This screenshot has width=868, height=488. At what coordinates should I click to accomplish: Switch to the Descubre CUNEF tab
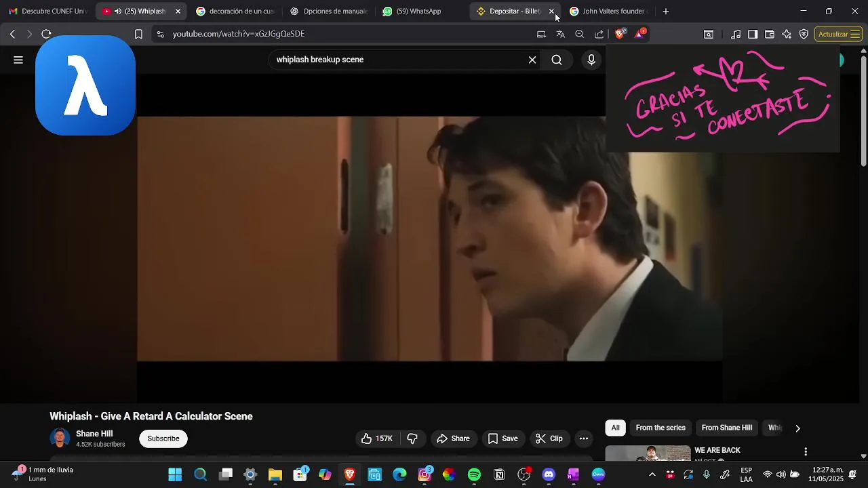tap(47, 12)
